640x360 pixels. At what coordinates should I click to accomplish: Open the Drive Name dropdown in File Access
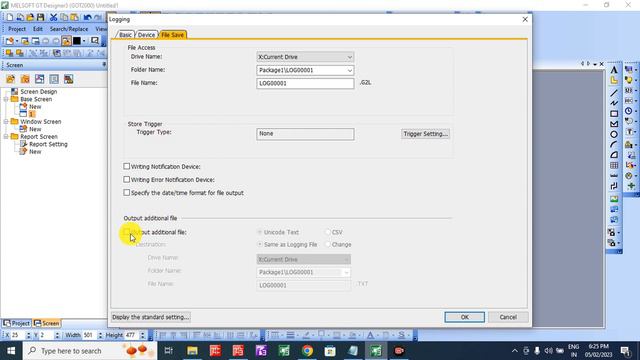(x=349, y=57)
